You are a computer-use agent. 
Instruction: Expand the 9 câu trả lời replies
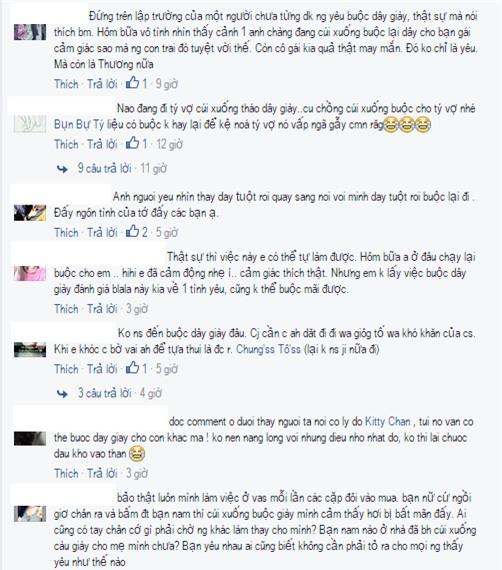point(104,168)
